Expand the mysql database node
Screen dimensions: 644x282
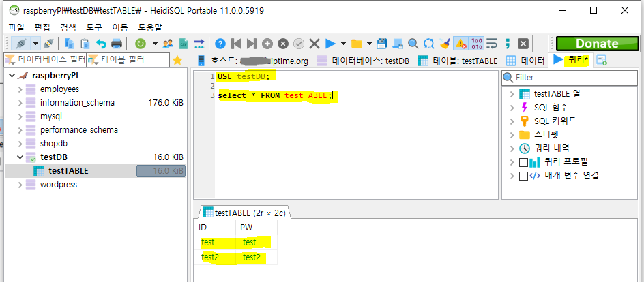tap(20, 116)
